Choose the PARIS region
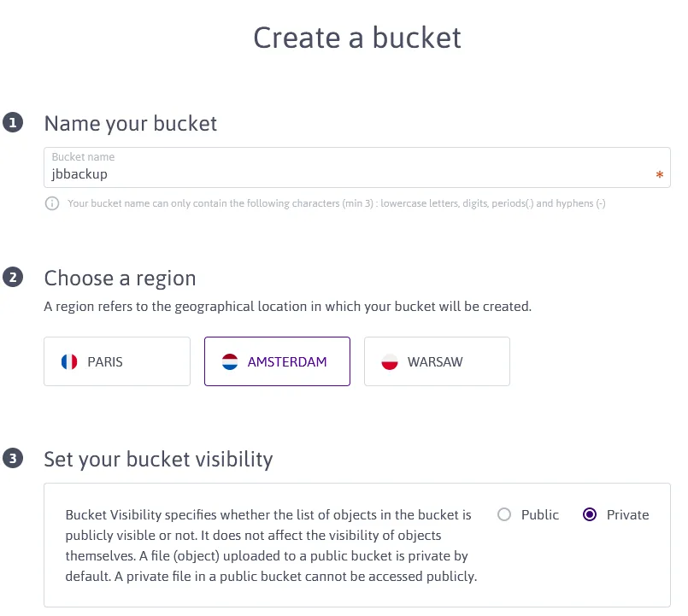This screenshot has width=688, height=616. [117, 361]
